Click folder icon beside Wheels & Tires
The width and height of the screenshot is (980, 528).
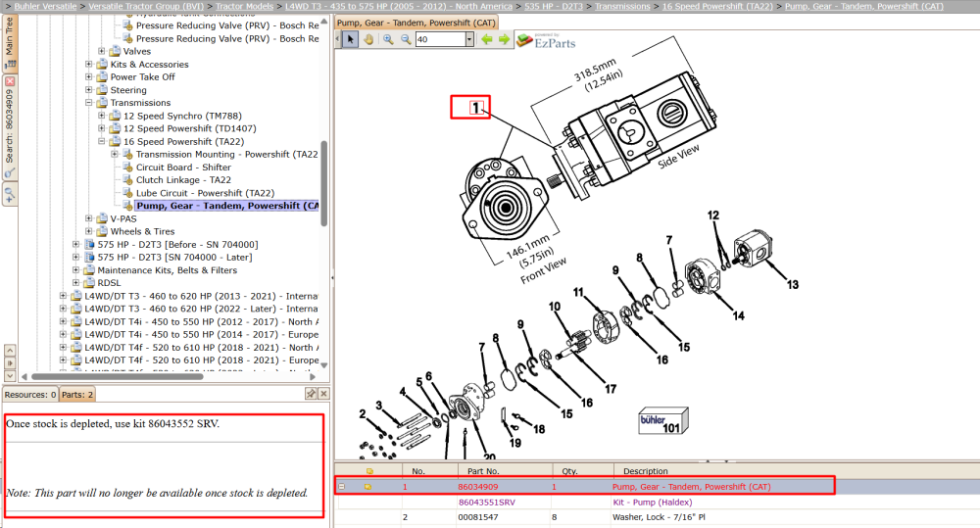102,231
